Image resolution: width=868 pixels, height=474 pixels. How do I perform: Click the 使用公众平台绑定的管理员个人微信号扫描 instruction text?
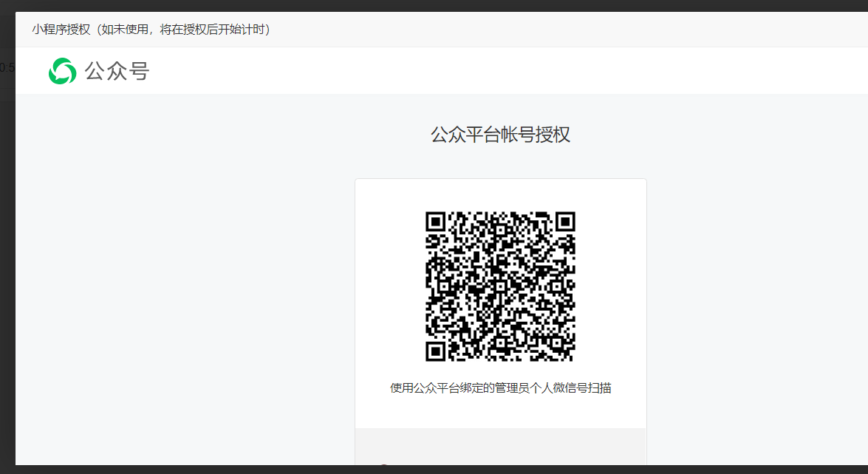[500, 388]
